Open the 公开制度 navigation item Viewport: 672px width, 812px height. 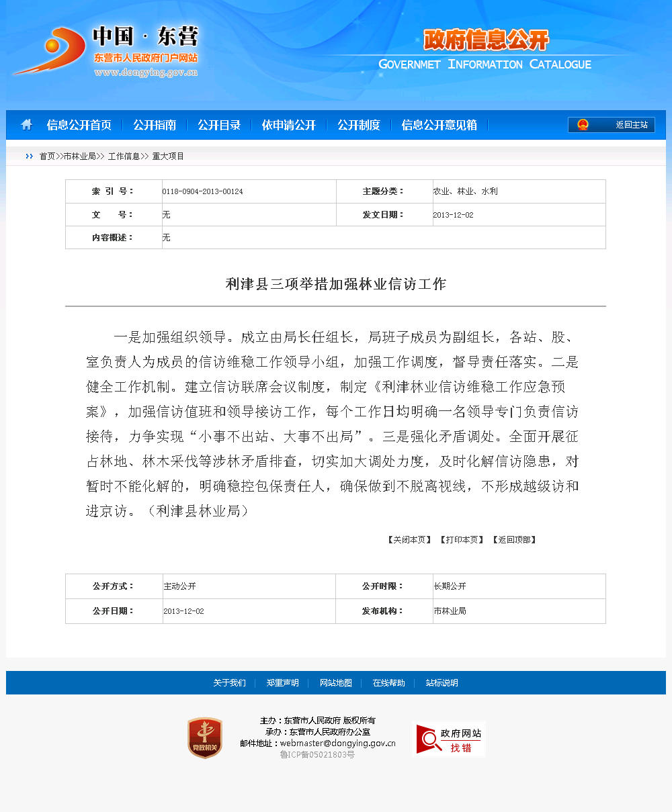(358, 125)
